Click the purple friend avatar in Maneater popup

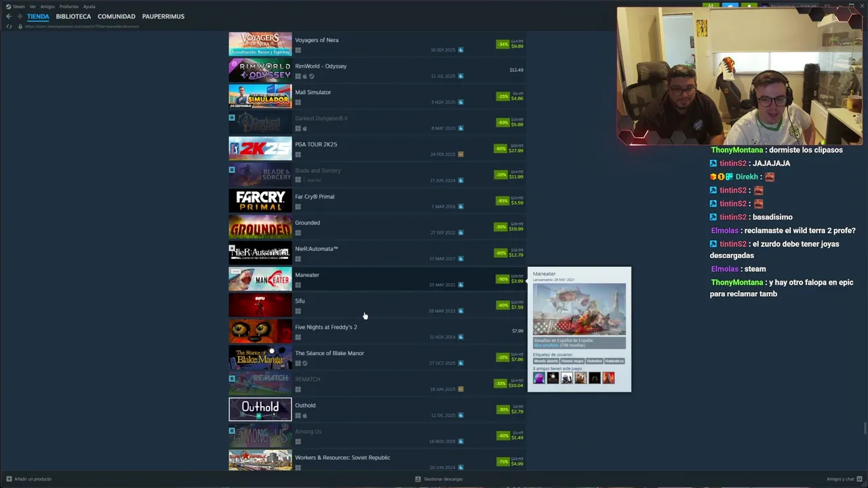coord(539,378)
